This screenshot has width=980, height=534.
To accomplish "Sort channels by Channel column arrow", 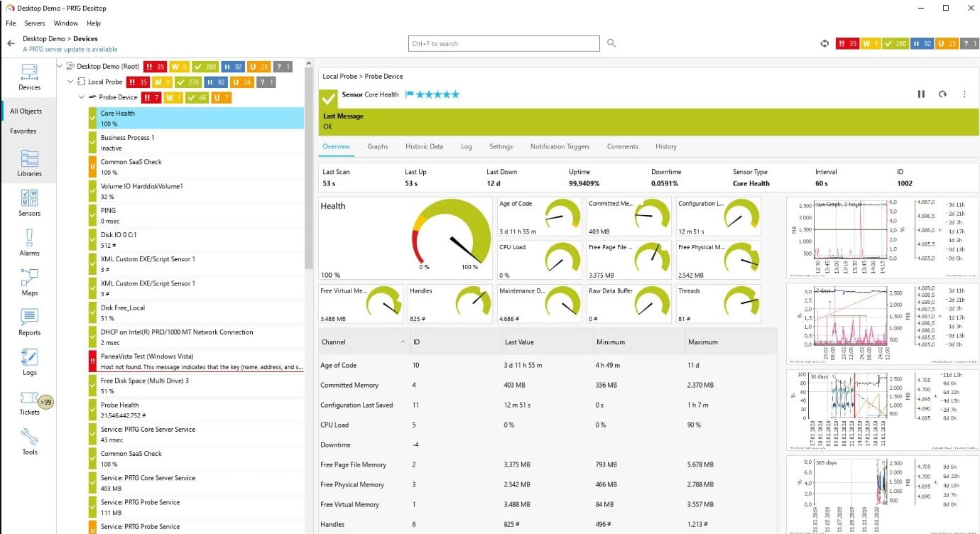I will click(x=403, y=342).
